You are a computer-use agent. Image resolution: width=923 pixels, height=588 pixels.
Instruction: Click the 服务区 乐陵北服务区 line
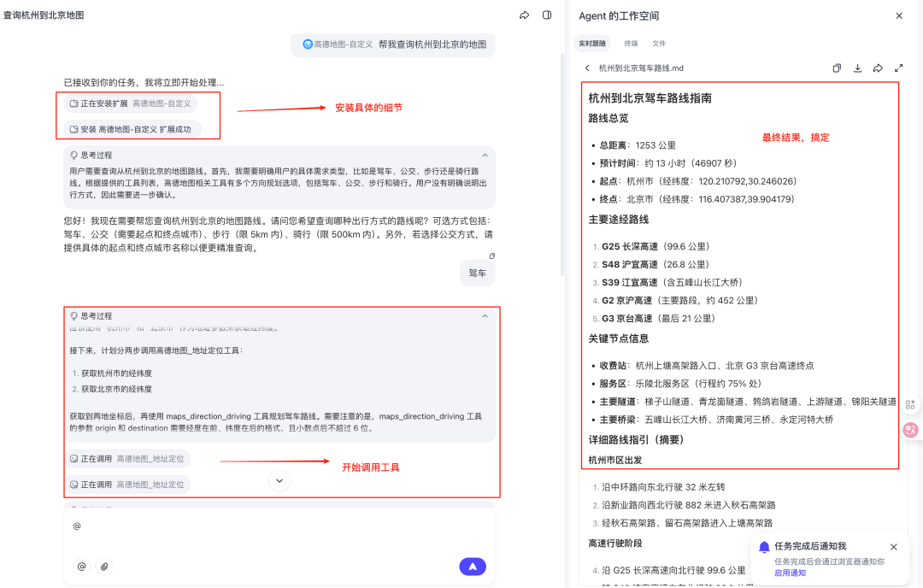[x=680, y=384]
